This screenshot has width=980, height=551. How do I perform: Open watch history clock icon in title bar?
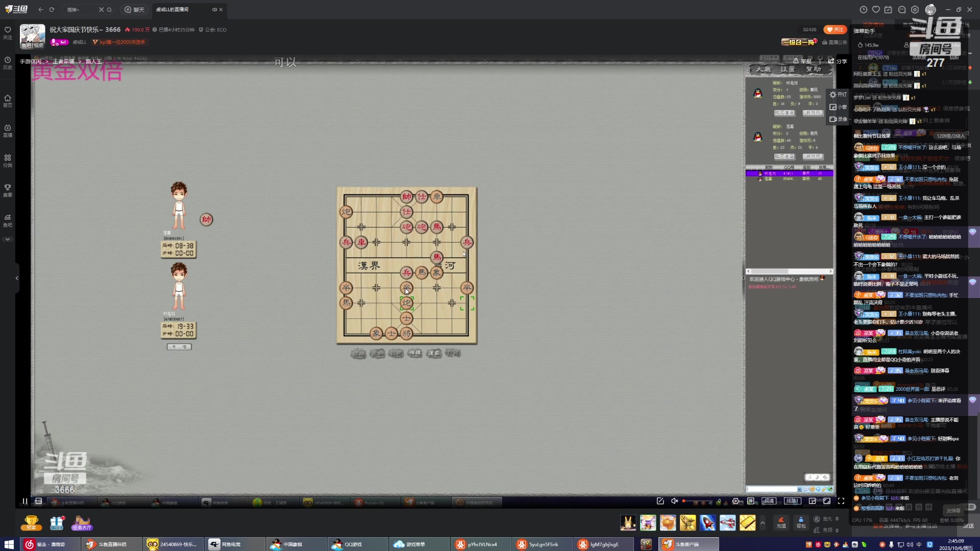pyautogui.click(x=864, y=9)
